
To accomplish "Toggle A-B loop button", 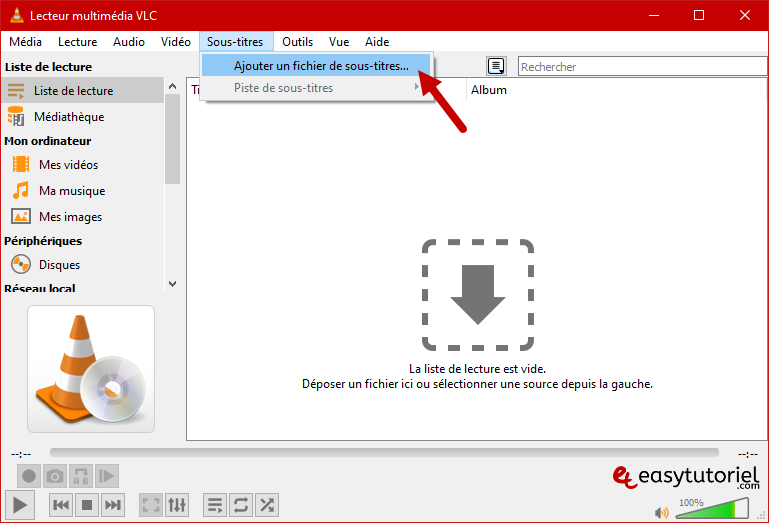I will click(81, 476).
